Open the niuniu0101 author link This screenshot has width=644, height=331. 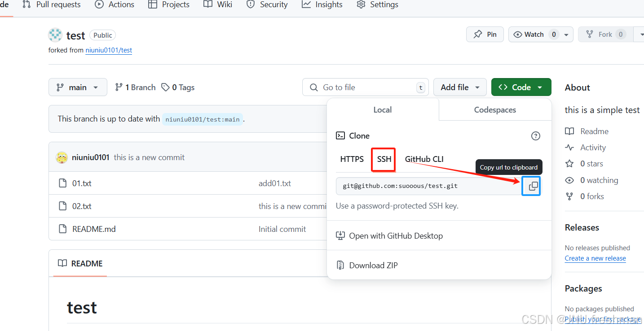(91, 157)
